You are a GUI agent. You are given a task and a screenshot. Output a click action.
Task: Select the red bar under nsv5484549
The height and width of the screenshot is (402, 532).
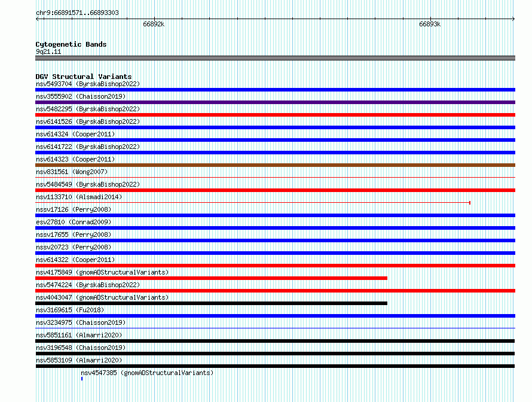click(275, 190)
